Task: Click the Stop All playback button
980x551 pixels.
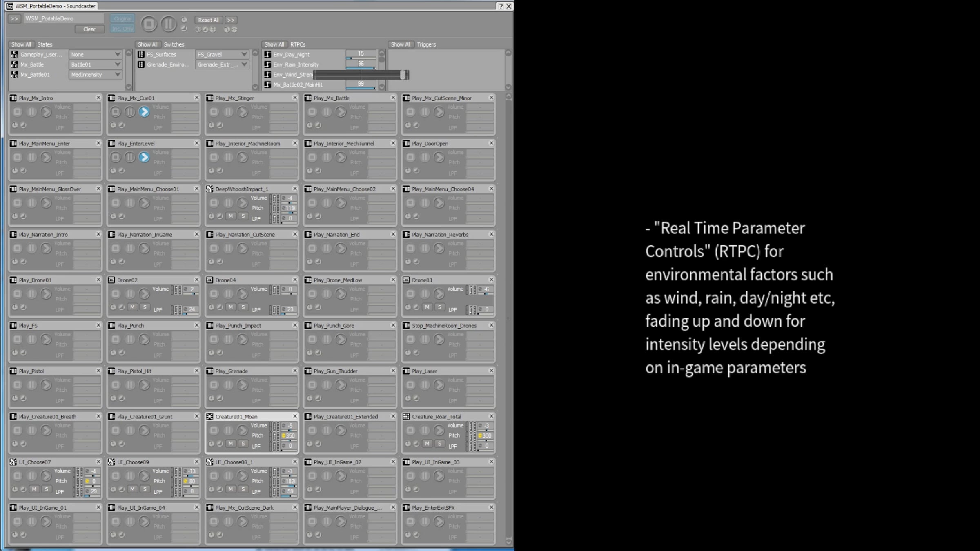Action: [149, 24]
